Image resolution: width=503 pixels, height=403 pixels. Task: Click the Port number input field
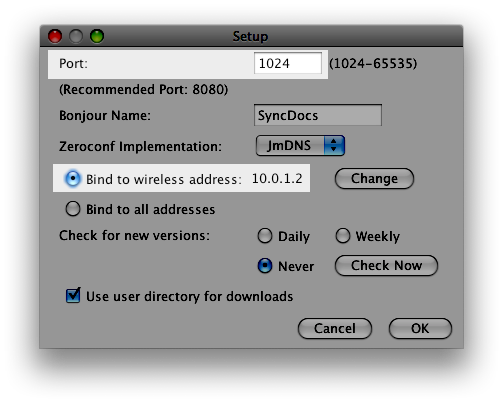coord(288,63)
